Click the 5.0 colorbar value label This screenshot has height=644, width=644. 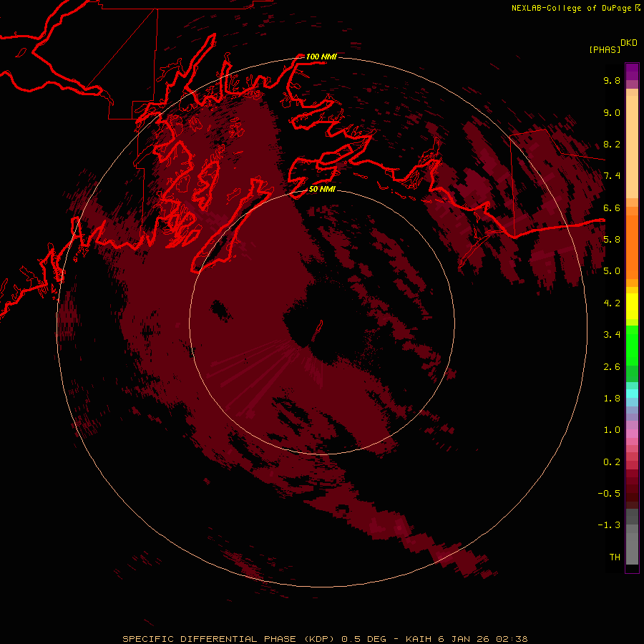pyautogui.click(x=612, y=271)
